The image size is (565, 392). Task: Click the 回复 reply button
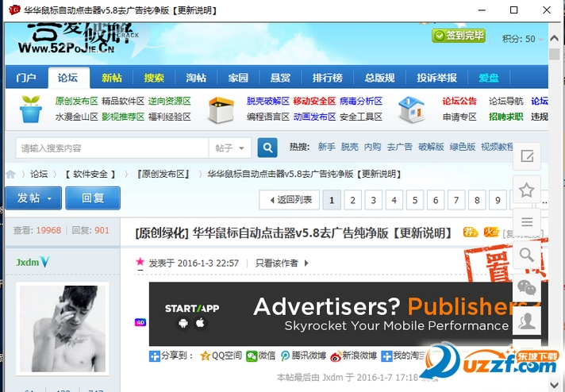93,198
